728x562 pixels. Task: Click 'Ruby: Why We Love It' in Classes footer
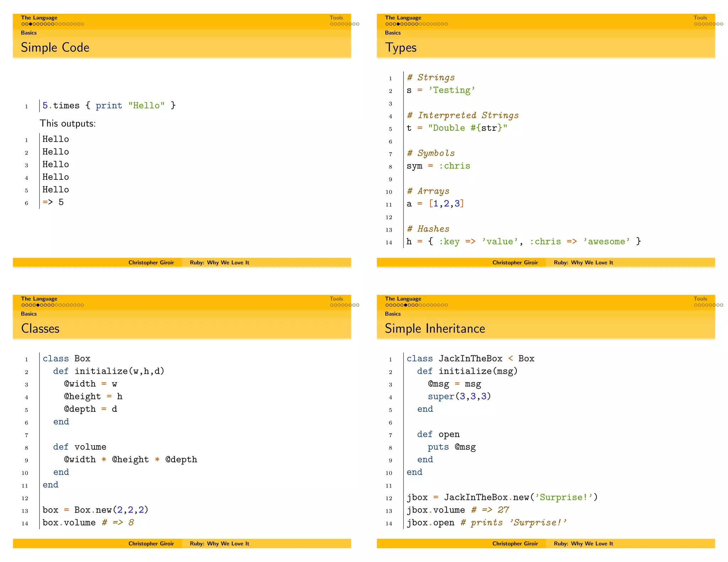click(x=219, y=544)
